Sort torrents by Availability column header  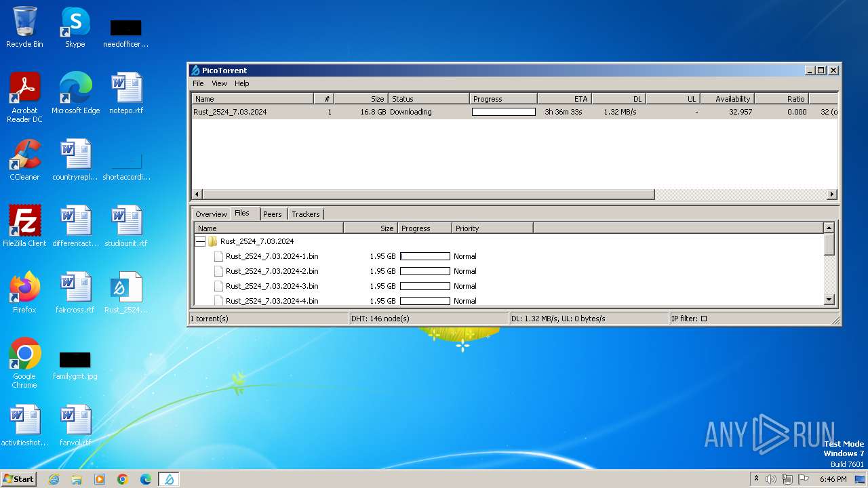pyautogui.click(x=727, y=99)
